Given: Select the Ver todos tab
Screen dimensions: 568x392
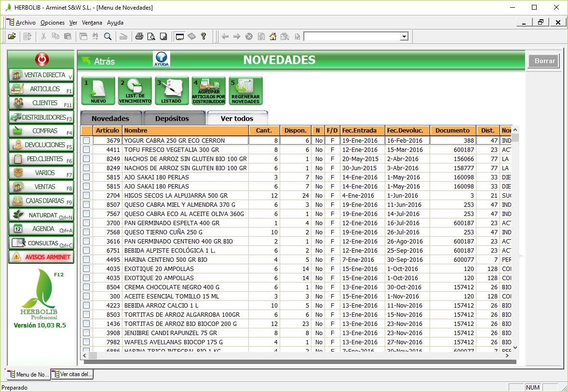Looking at the screenshot, I should (x=237, y=119).
